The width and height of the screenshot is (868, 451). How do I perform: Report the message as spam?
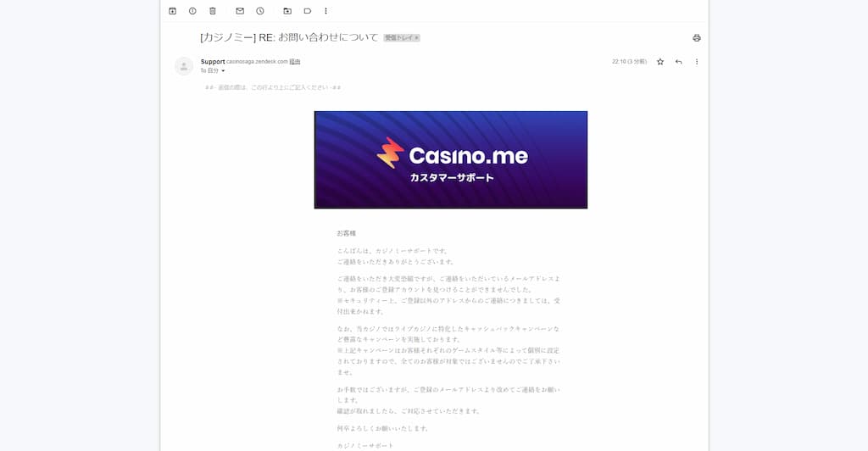tap(192, 11)
